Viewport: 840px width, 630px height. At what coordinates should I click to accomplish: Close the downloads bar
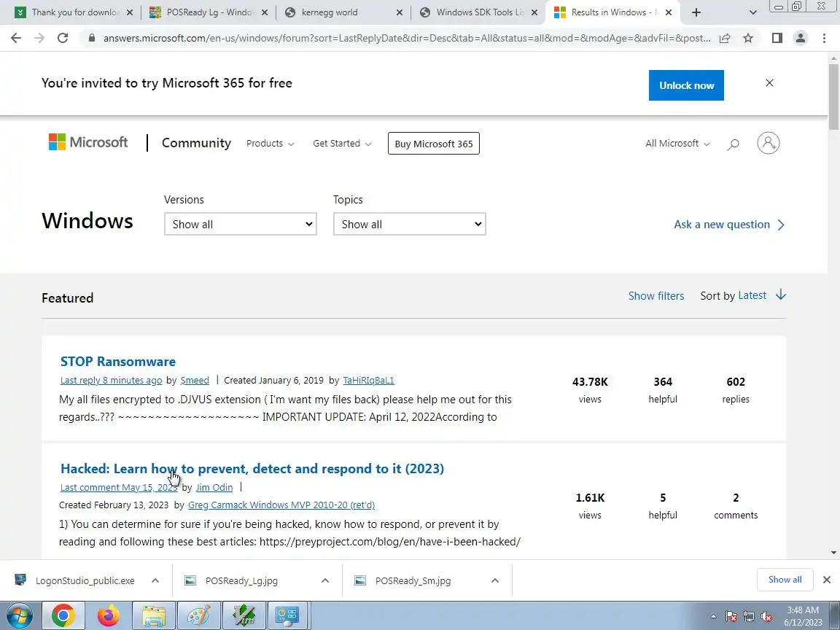(x=827, y=580)
